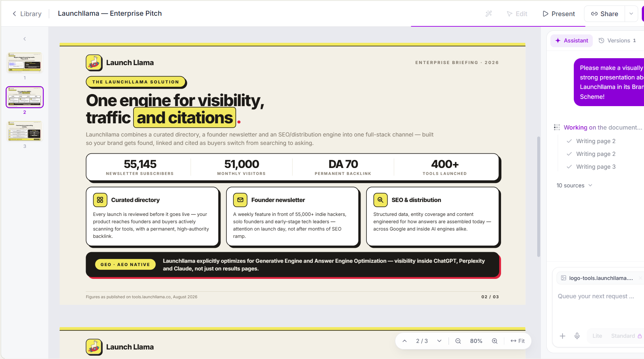This screenshot has height=359, width=644.
Task: Switch to the Assistant tab
Action: pyautogui.click(x=572, y=41)
